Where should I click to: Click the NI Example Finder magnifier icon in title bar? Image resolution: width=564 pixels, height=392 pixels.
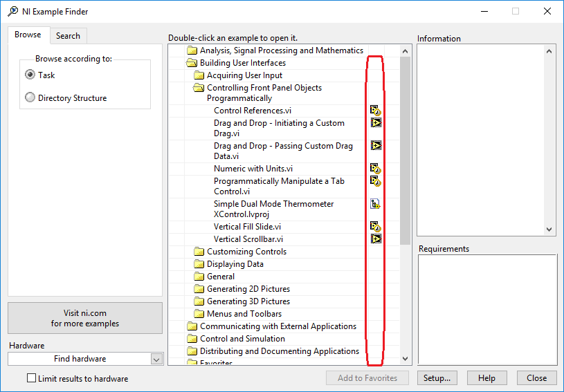click(x=12, y=11)
